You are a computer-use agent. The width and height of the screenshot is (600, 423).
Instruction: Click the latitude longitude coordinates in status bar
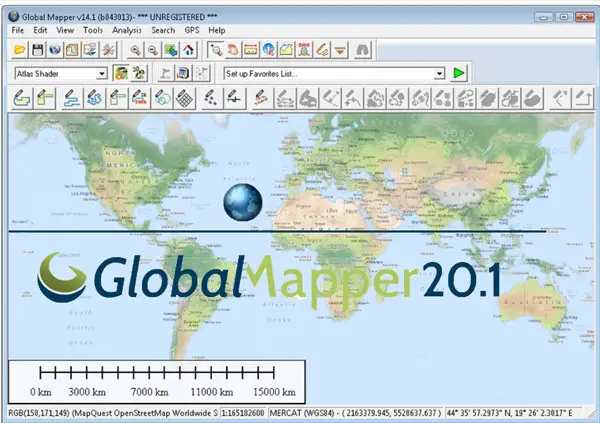pyautogui.click(x=511, y=413)
